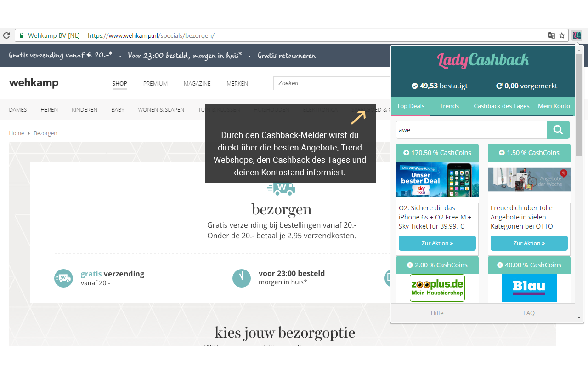Open the HEREN category
The width and height of the screenshot is (588, 368).
[49, 110]
